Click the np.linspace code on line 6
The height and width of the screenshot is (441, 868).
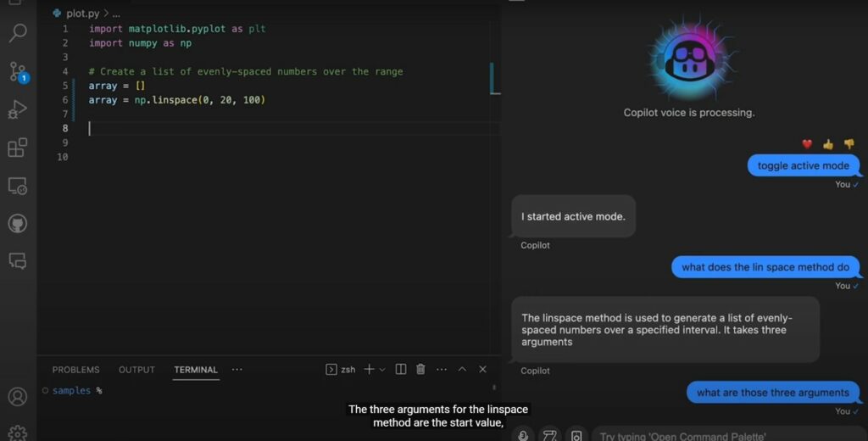pyautogui.click(x=200, y=100)
